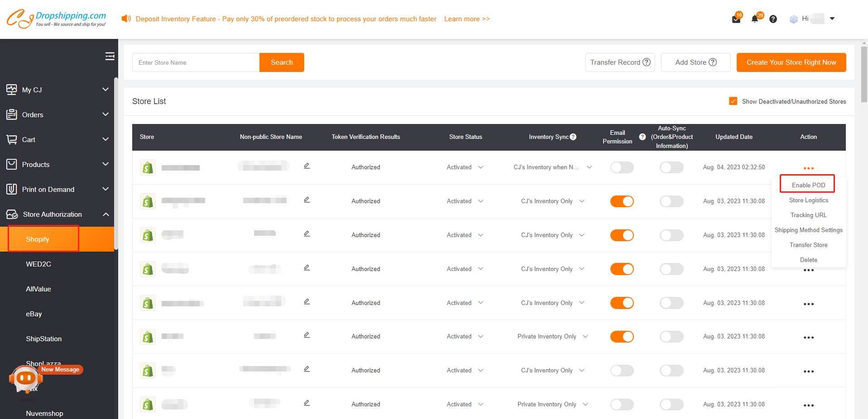
Task: Click the help question mark icon in header
Action: click(x=773, y=19)
